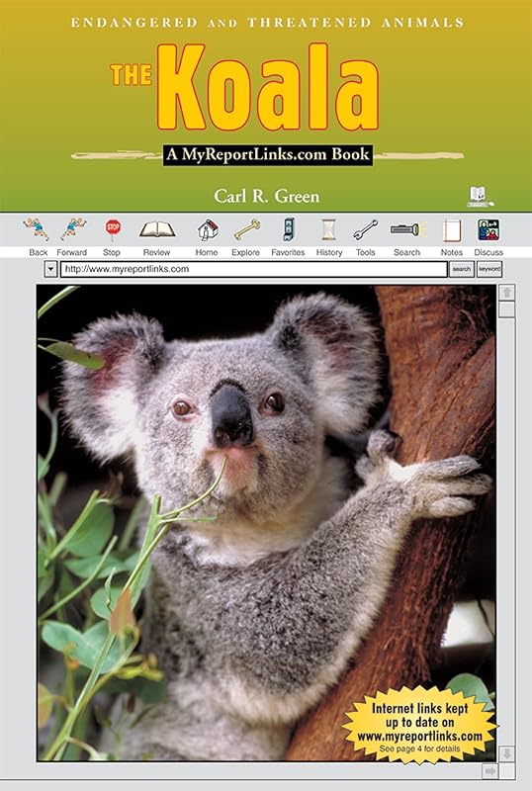This screenshot has height=791, width=532.
Task: Click the History label text
Action: click(x=329, y=252)
